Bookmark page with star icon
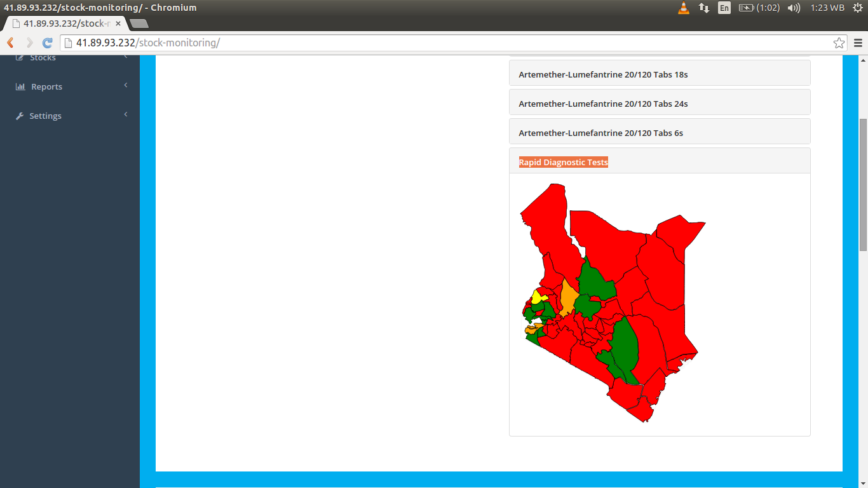868x488 pixels. tap(839, 43)
